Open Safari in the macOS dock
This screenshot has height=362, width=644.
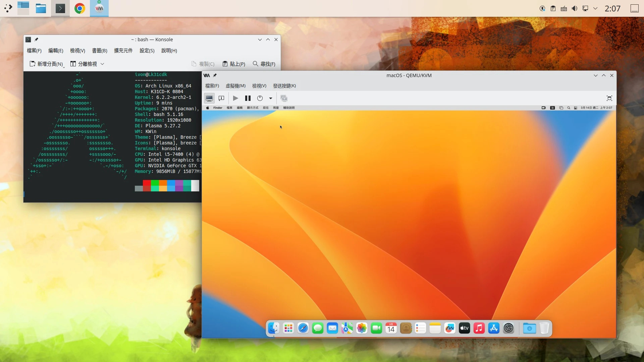[303, 328]
